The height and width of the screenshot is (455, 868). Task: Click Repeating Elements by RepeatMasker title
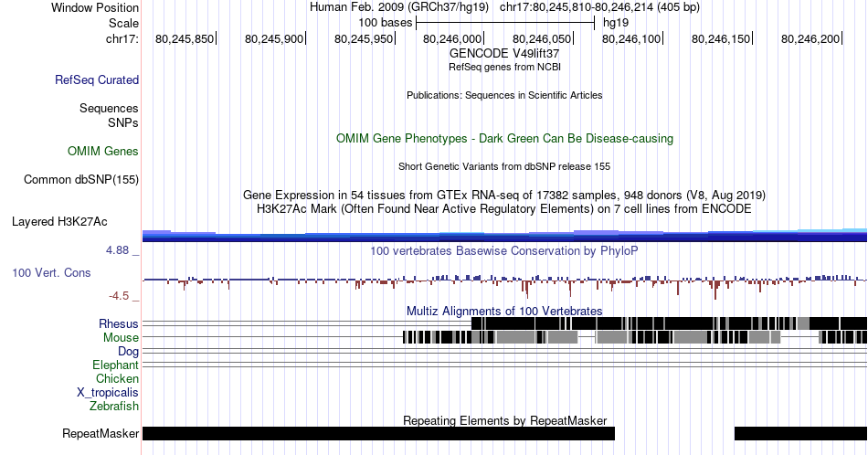pyautogui.click(x=504, y=420)
